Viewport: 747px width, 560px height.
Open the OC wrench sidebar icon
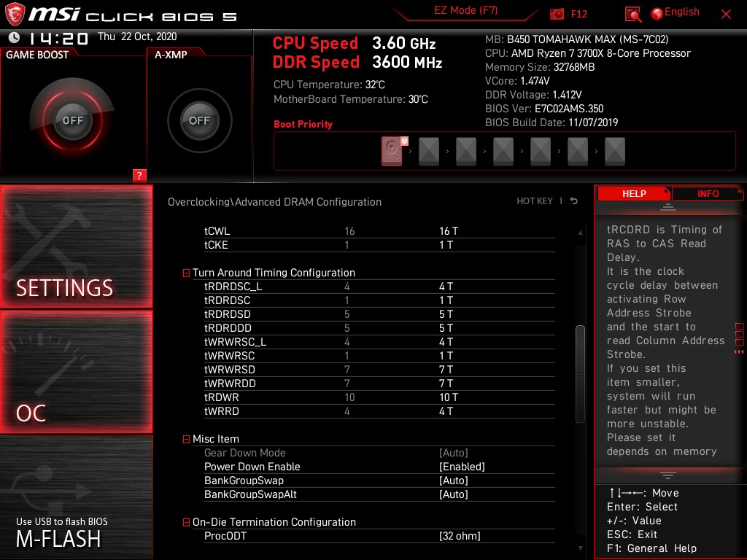point(76,372)
